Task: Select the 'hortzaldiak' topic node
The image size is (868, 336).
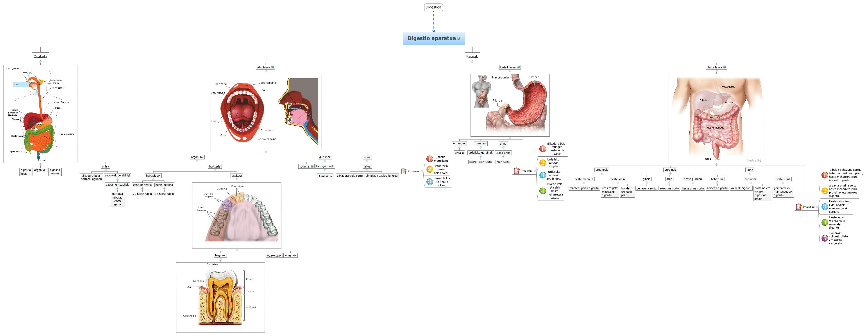Action: pos(153,176)
